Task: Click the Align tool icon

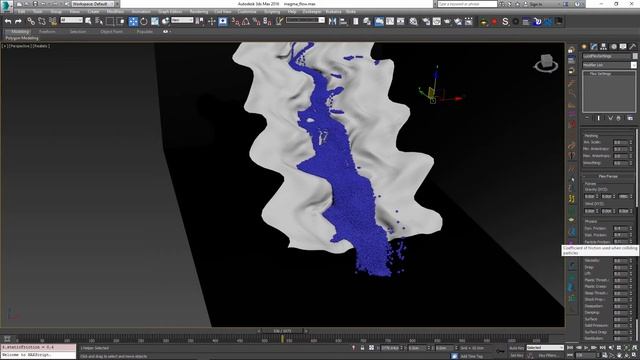Action: [x=343, y=21]
